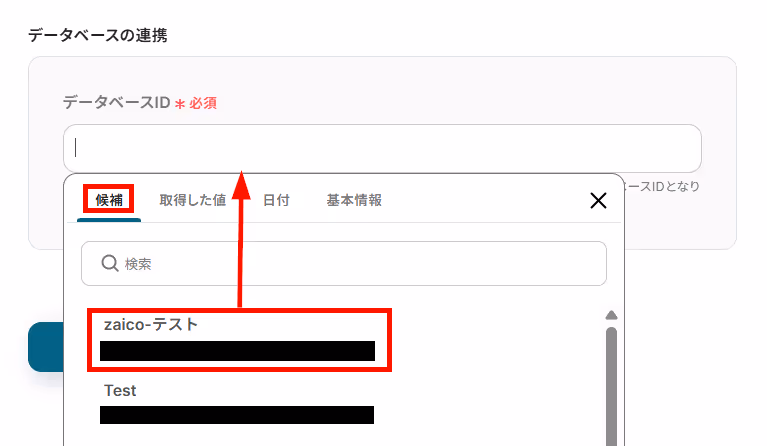Image resolution: width=767 pixels, height=446 pixels.
Task: Go to the 基本情報 tab
Action: (354, 200)
